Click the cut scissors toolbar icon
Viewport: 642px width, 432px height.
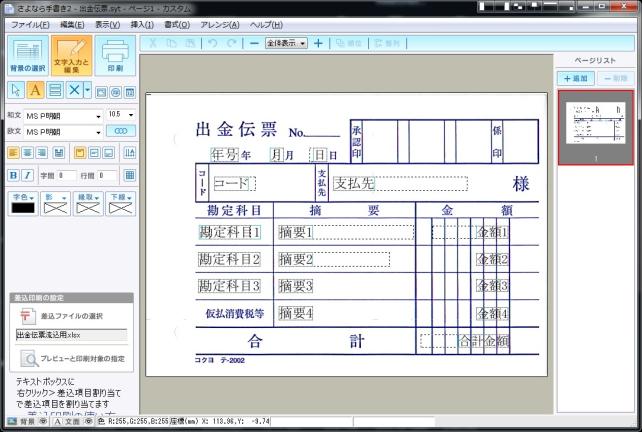tap(153, 43)
